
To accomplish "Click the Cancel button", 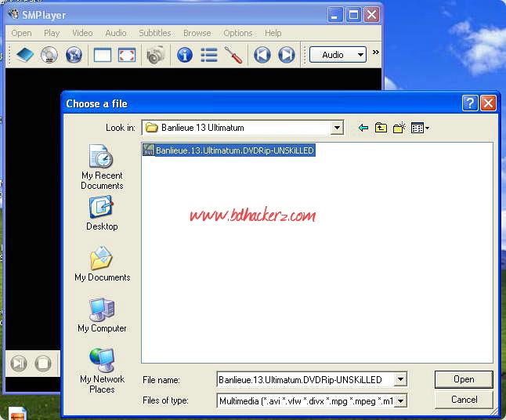I will [x=464, y=400].
